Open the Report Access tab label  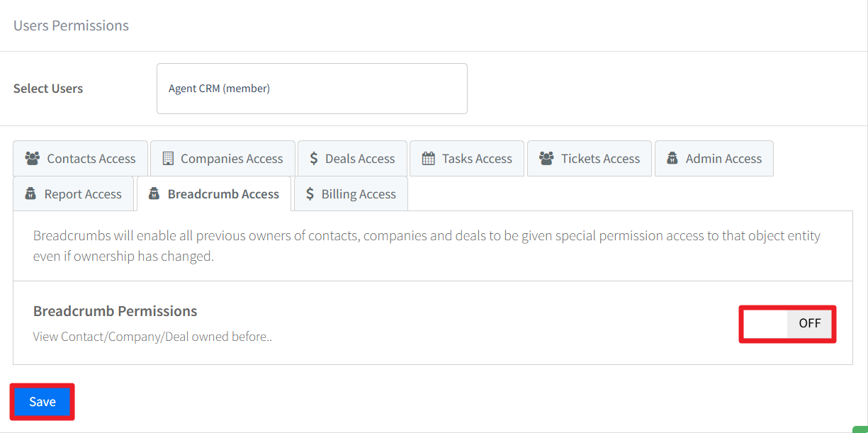point(83,194)
